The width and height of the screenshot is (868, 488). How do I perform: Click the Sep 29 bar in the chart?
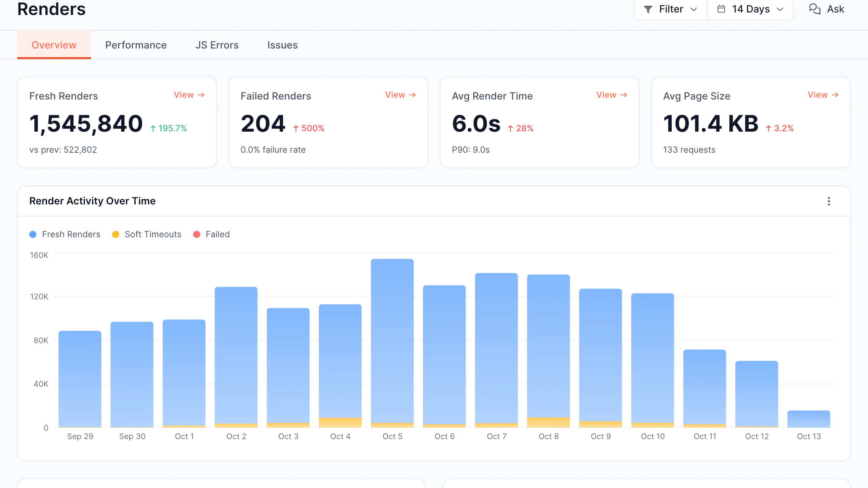tap(80, 379)
